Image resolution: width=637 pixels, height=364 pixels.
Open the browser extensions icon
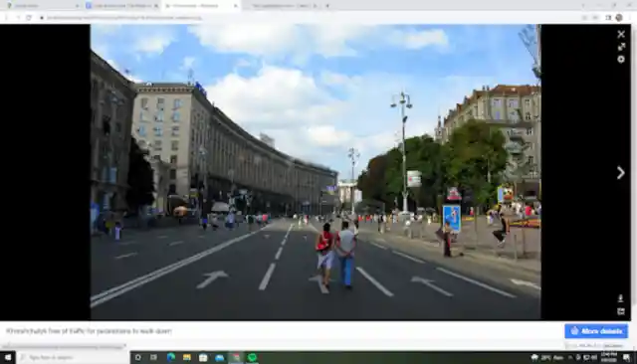tap(608, 18)
